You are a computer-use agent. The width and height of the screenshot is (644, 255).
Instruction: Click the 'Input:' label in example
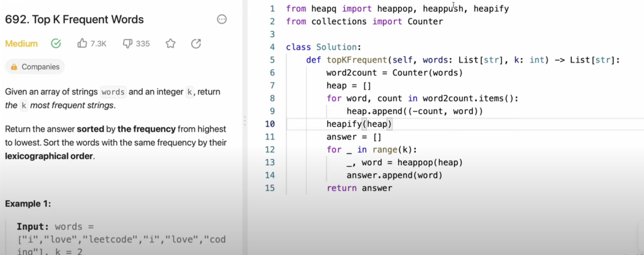[x=33, y=227]
